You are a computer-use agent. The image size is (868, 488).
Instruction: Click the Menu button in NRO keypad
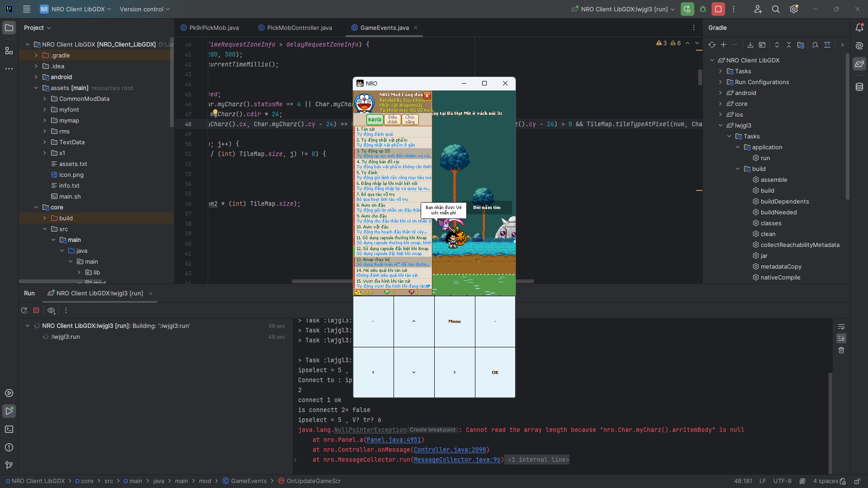pos(455,322)
